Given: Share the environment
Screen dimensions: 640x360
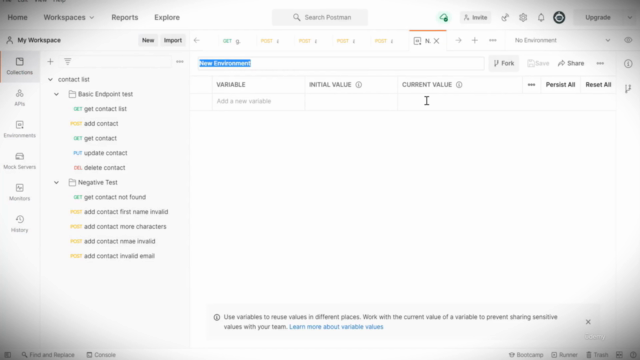Looking at the screenshot, I should pyautogui.click(x=571, y=63).
